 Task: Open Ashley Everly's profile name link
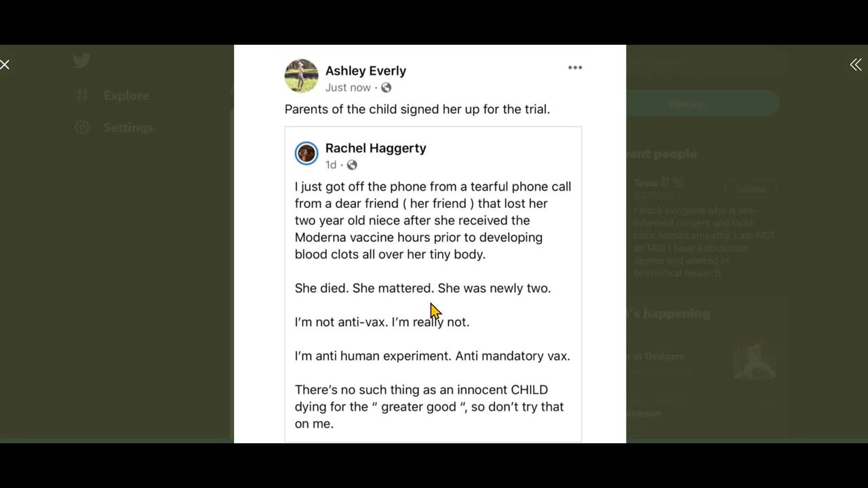coord(366,70)
